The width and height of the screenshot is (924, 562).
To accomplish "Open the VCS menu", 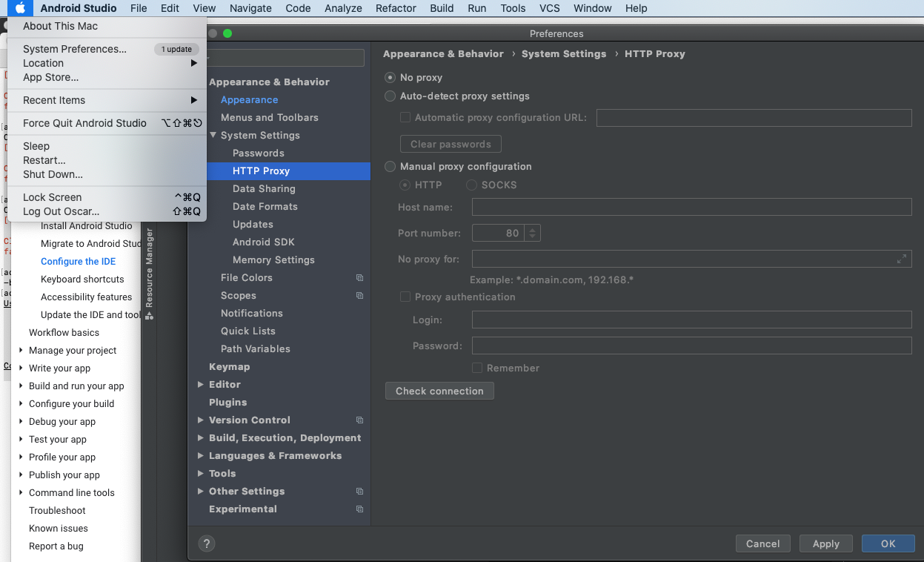I will pos(550,8).
